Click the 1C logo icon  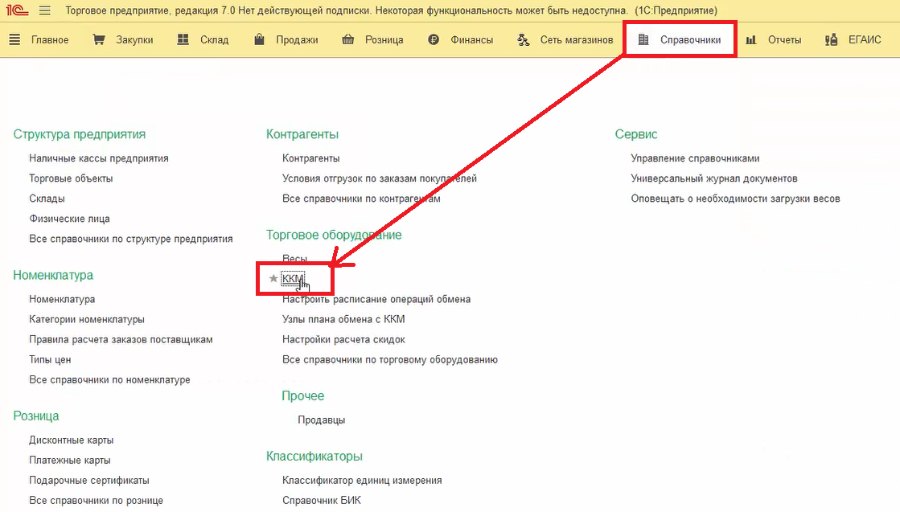[x=17, y=10]
